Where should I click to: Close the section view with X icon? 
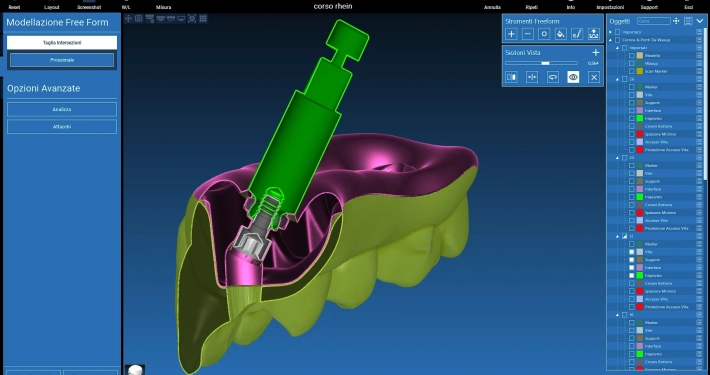point(594,77)
